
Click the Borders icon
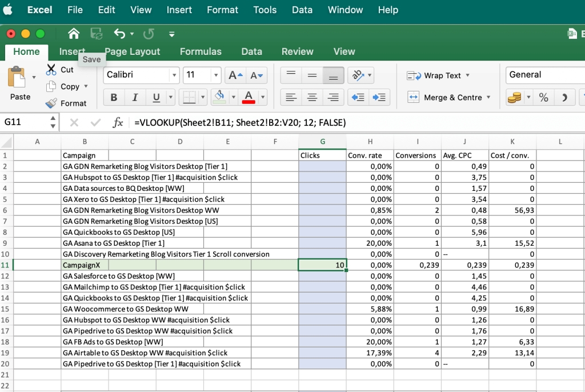click(189, 98)
